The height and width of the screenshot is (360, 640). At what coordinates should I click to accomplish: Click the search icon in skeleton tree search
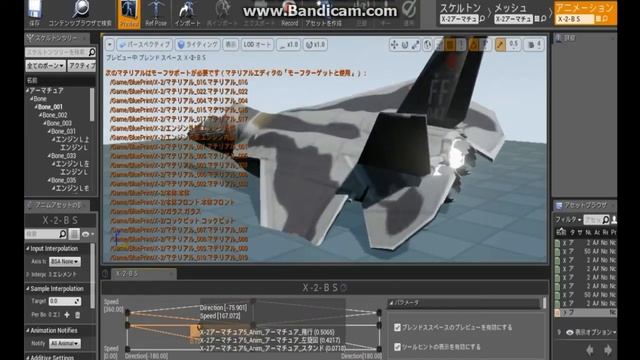(92, 52)
